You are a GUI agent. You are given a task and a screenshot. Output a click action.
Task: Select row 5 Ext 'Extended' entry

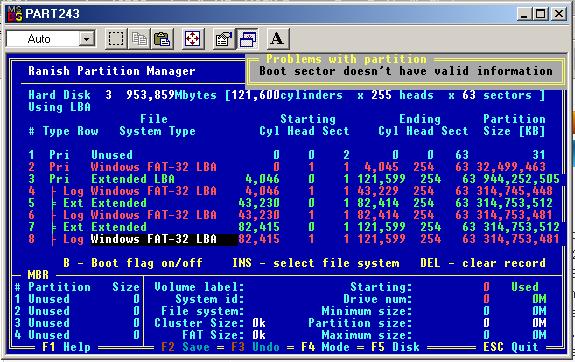point(290,203)
